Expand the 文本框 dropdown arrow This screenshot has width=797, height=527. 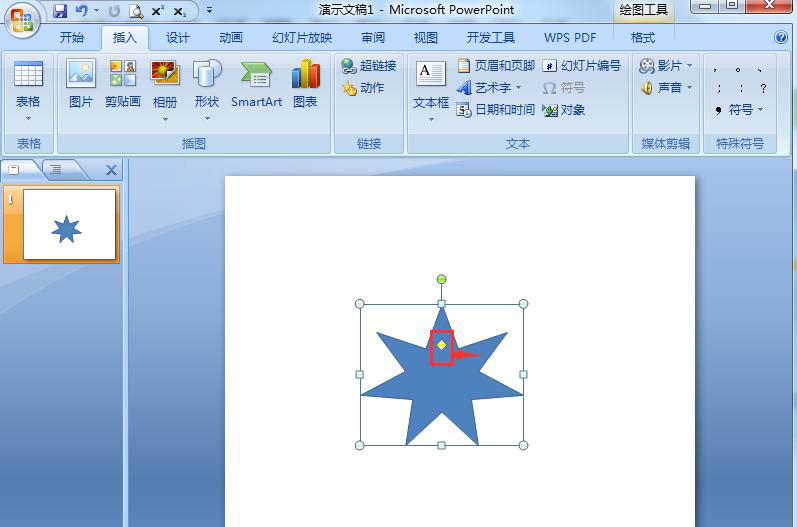431,120
